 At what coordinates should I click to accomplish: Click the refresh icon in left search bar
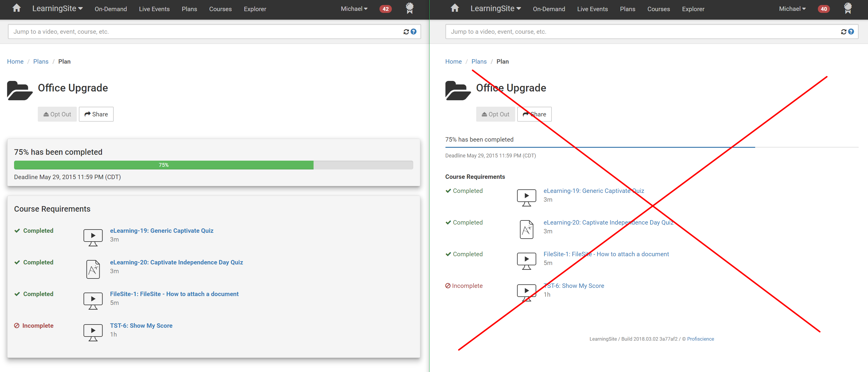pos(406,32)
